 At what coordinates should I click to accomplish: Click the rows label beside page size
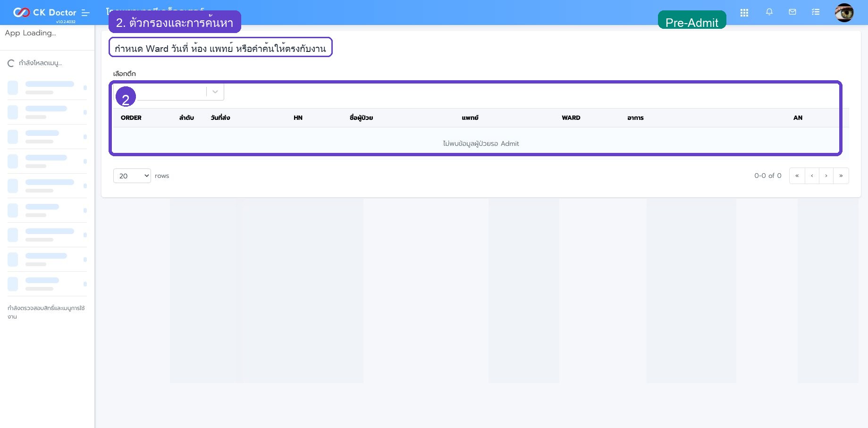pos(162,176)
